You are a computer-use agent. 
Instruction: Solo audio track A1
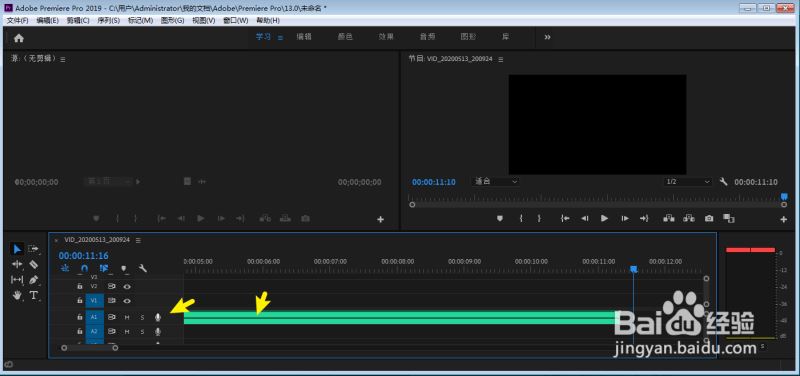(x=142, y=317)
